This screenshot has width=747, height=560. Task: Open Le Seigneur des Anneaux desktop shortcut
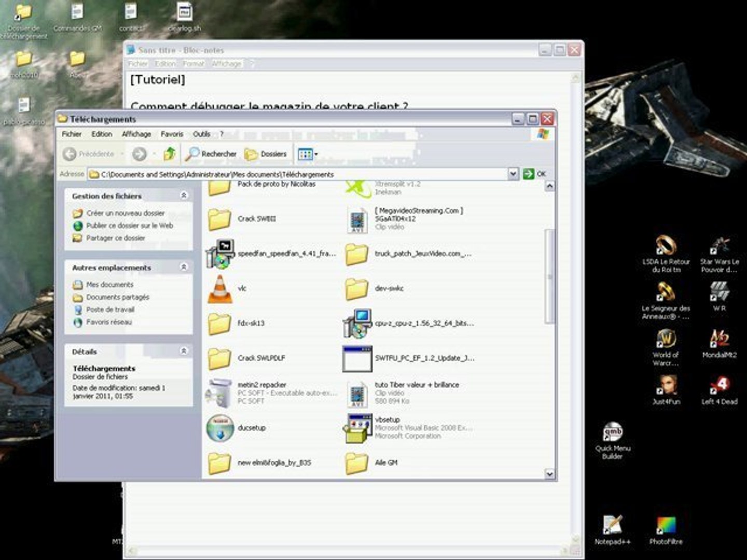pos(666,301)
